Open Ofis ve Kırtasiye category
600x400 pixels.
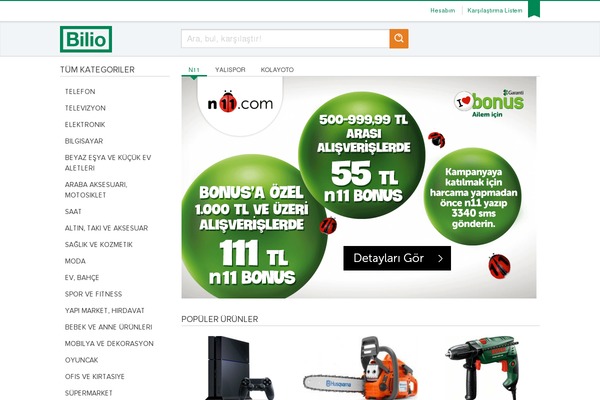point(95,376)
